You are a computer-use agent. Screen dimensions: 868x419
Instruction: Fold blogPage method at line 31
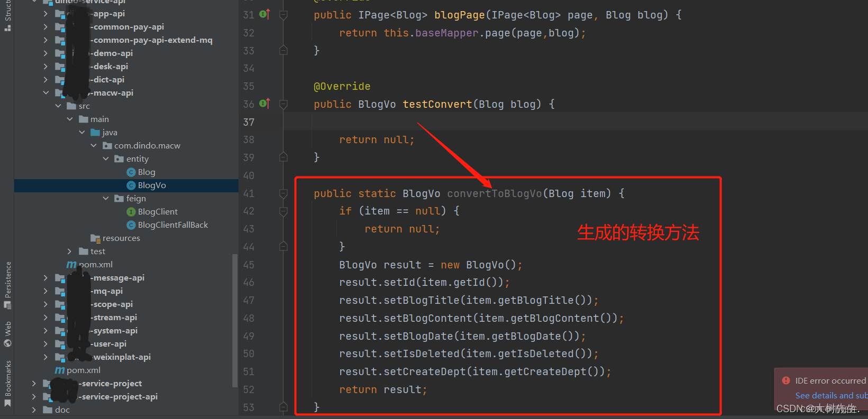[284, 15]
